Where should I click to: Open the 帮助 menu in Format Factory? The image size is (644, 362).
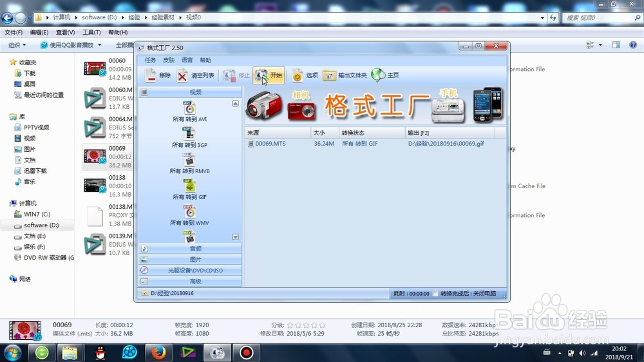pyautogui.click(x=205, y=60)
